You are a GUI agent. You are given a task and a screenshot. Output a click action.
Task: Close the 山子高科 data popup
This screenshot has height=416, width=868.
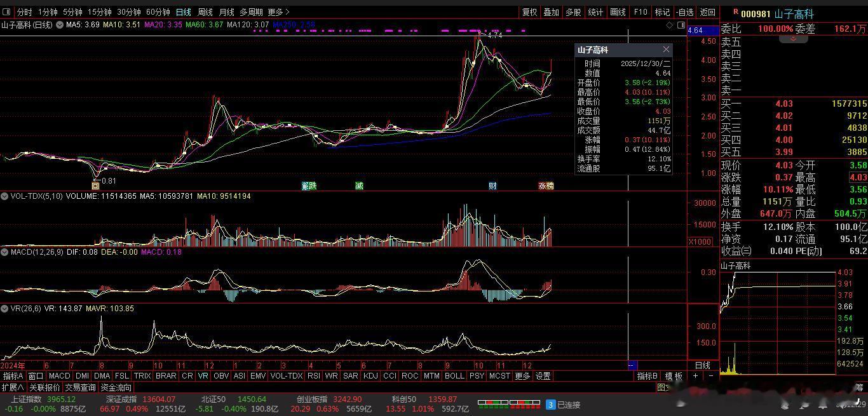coord(666,50)
